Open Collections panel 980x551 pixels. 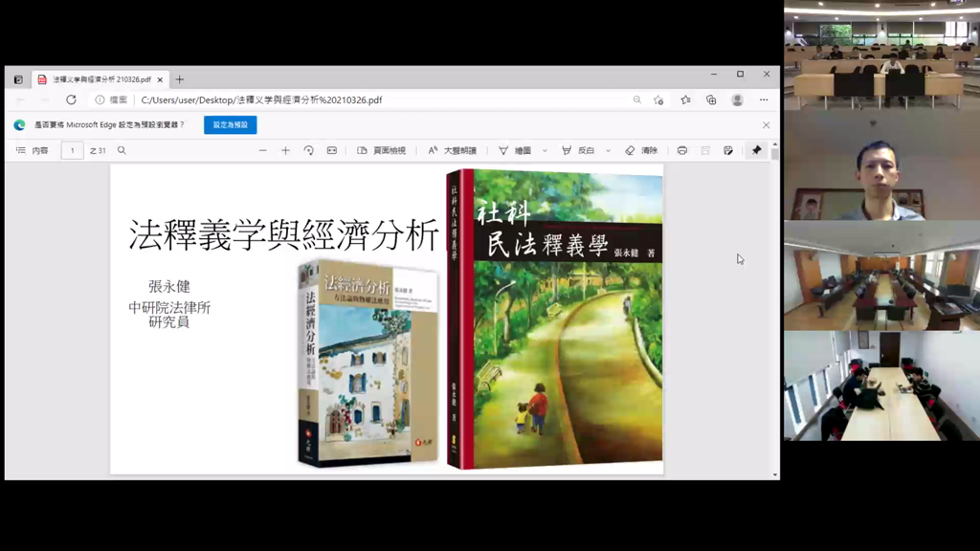point(711,99)
